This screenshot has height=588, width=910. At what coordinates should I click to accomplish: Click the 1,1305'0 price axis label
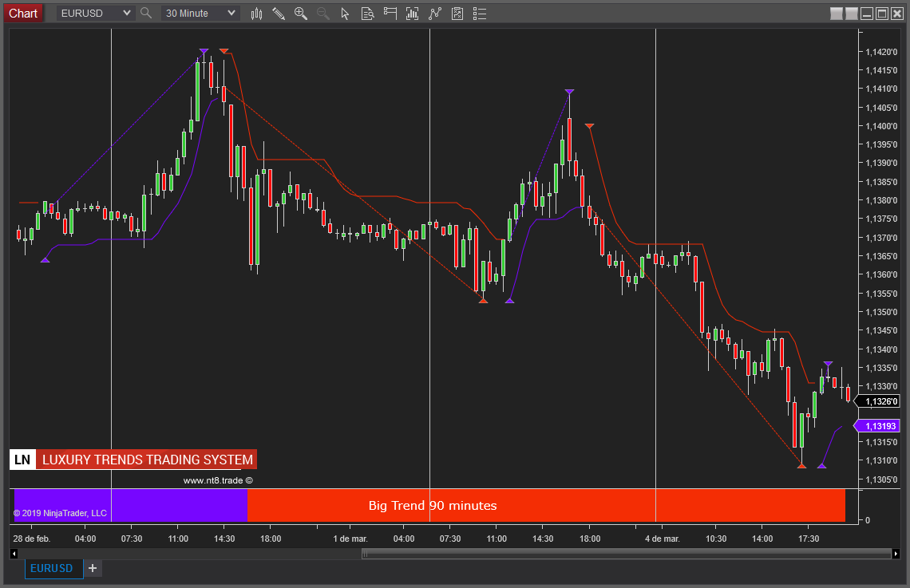tap(881, 479)
